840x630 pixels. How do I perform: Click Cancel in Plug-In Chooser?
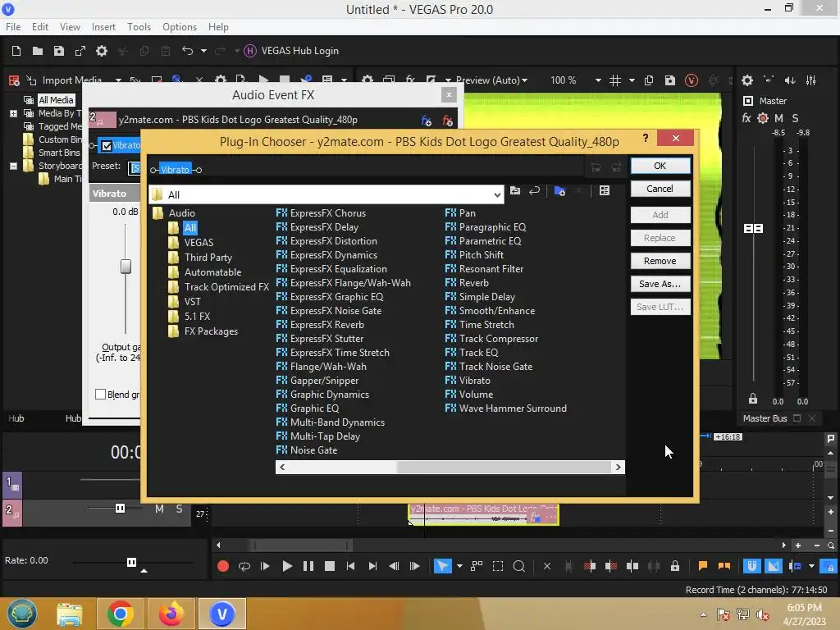tap(660, 189)
